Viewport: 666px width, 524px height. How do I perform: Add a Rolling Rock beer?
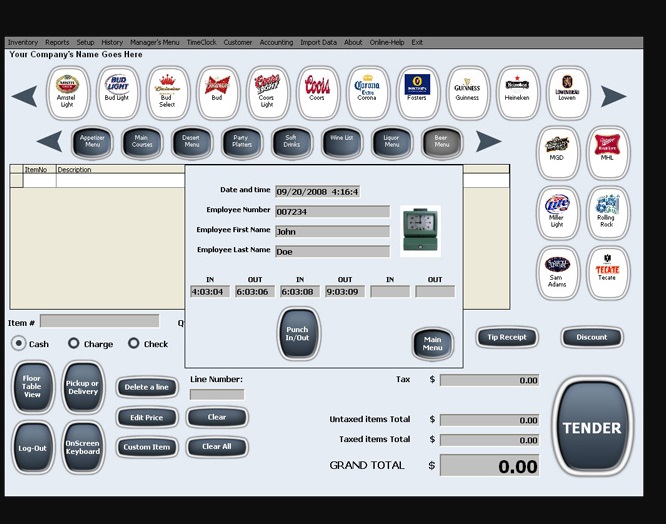point(607,212)
